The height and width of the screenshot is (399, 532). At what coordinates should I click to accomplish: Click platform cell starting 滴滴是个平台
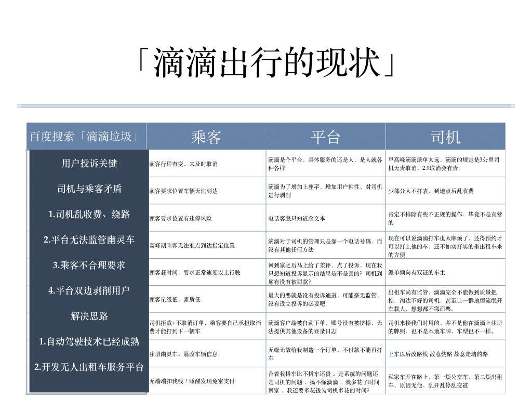[326, 164]
